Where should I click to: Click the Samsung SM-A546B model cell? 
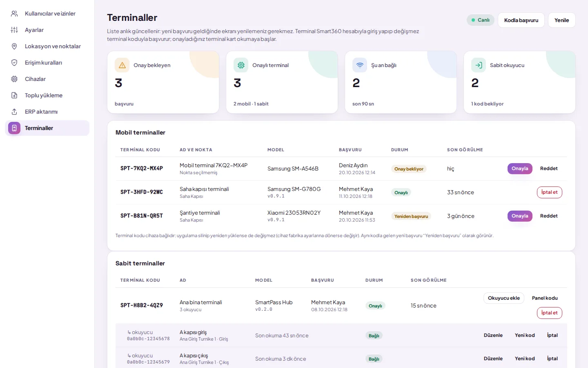[x=293, y=168]
